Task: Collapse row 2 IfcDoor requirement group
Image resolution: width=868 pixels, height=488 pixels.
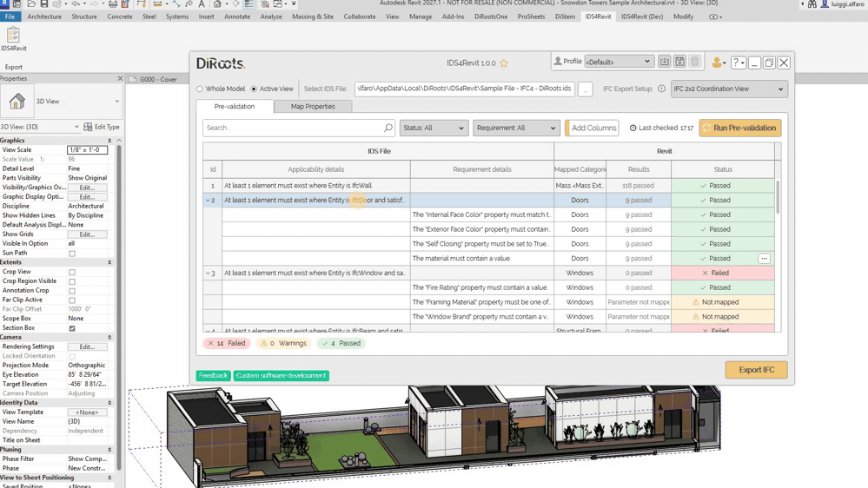Action: (x=208, y=201)
